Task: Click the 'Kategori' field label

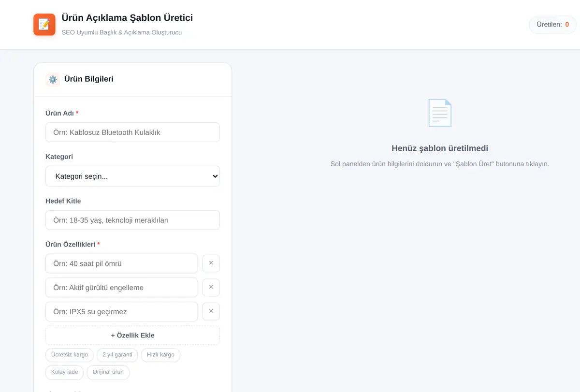Action: point(59,157)
